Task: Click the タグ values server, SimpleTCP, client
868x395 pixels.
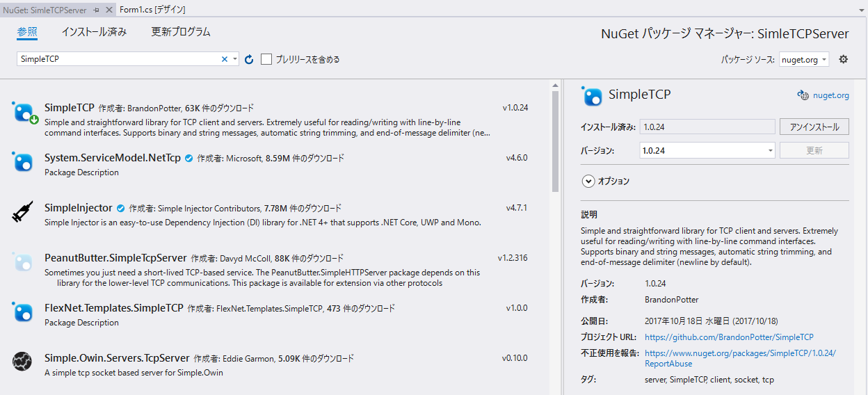Action: coord(709,380)
